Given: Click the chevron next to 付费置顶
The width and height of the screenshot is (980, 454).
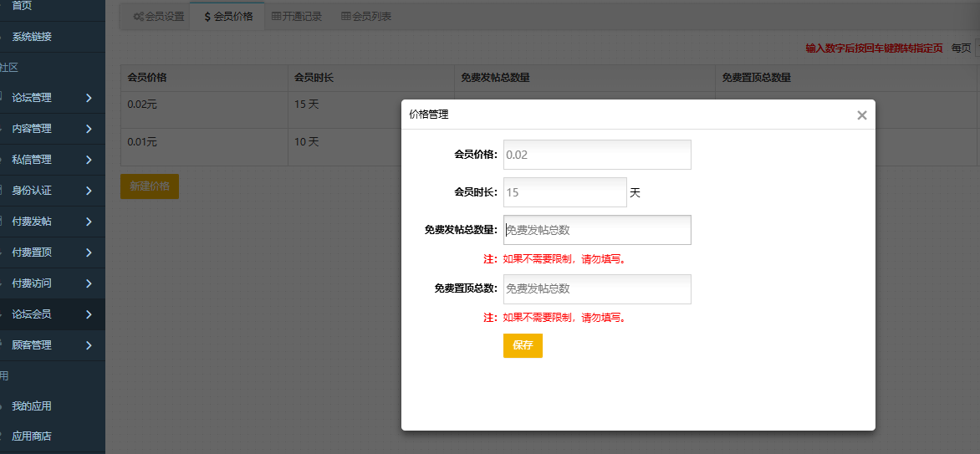Looking at the screenshot, I should [x=89, y=253].
